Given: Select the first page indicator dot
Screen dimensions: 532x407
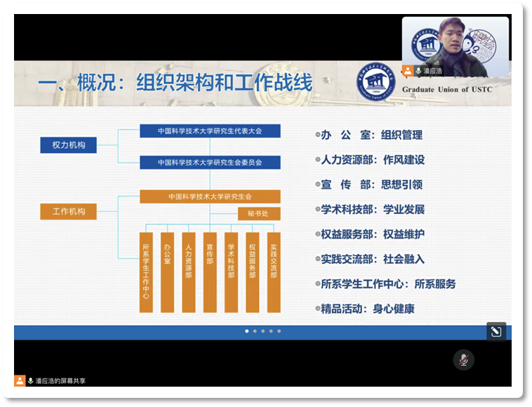Looking at the screenshot, I should [246, 331].
